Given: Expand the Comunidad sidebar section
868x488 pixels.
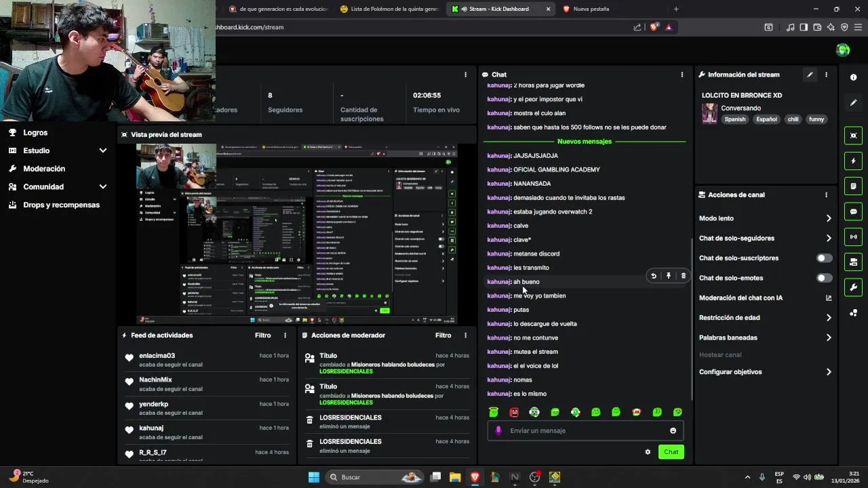Looking at the screenshot, I should click(x=103, y=186).
